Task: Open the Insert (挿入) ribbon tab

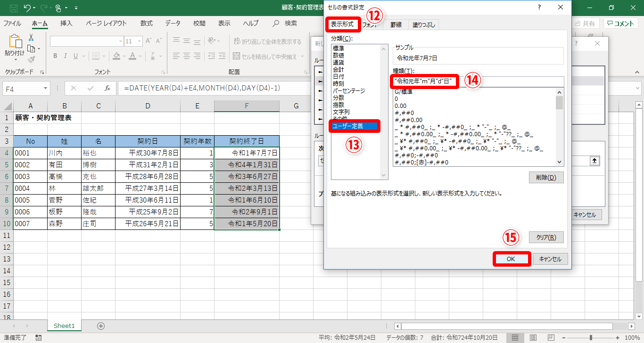Action: pyautogui.click(x=66, y=23)
